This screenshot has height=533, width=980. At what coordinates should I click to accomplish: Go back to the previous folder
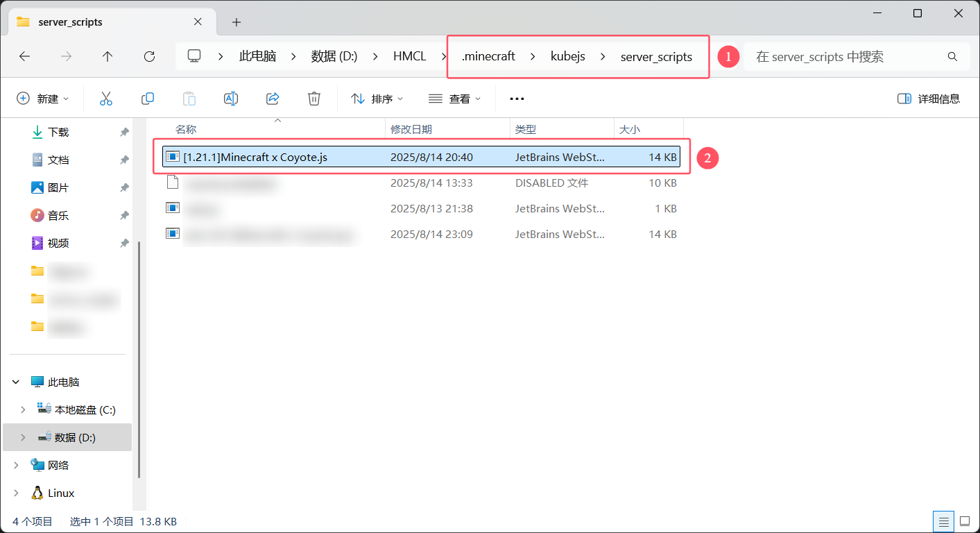(24, 57)
